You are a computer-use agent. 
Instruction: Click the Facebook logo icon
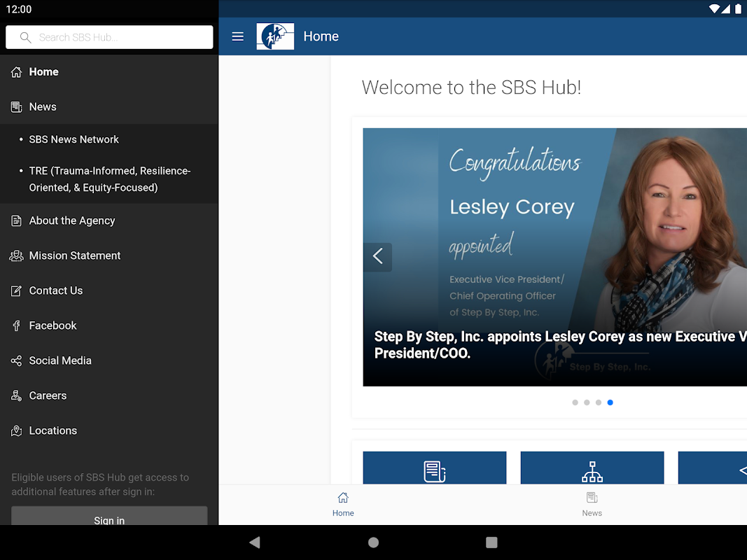pos(16,325)
